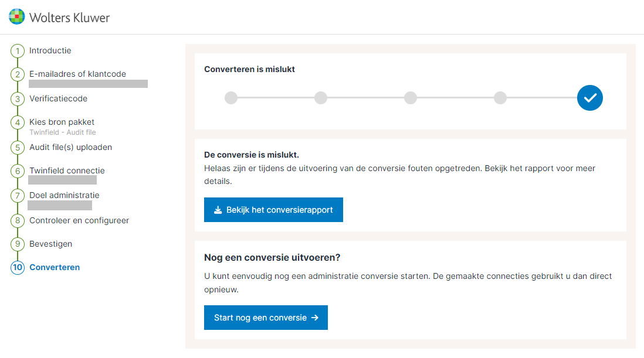Image resolution: width=644 pixels, height=358 pixels.
Task: Open the Twinfield connectie step
Action: tap(67, 171)
